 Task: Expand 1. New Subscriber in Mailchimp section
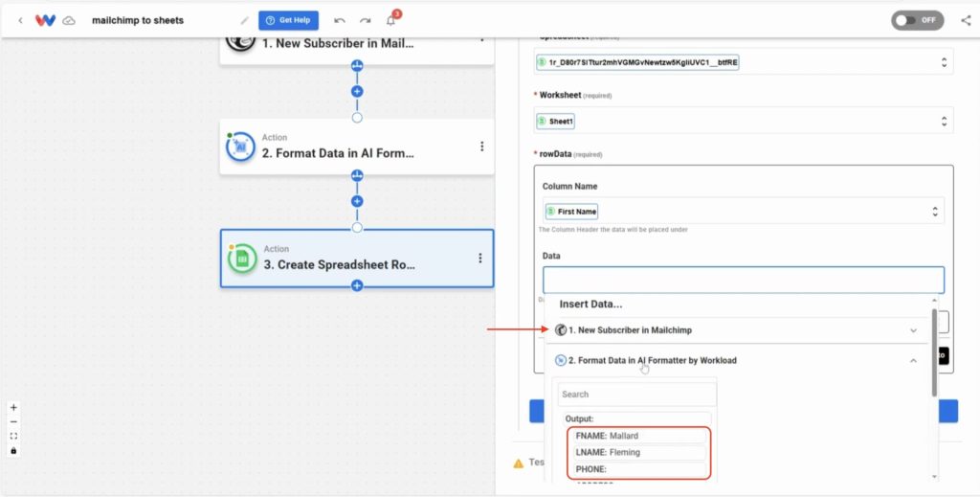(736, 330)
